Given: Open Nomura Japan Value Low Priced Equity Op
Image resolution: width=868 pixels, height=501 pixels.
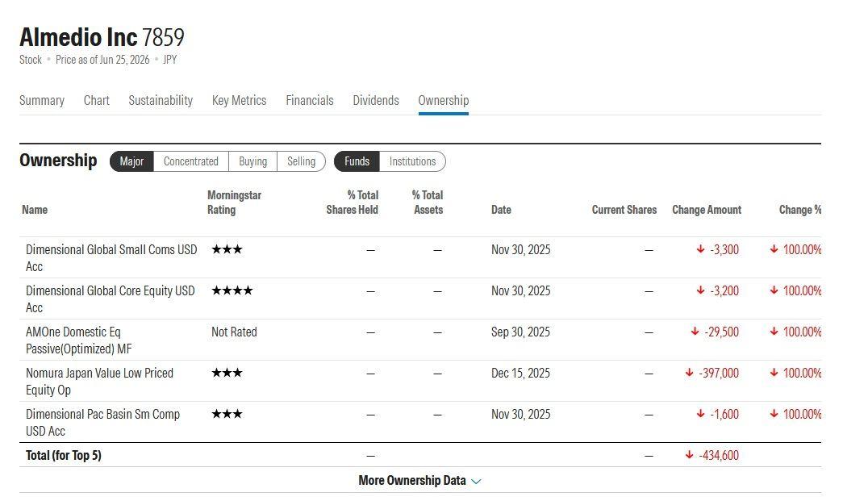Looking at the screenshot, I should [100, 381].
